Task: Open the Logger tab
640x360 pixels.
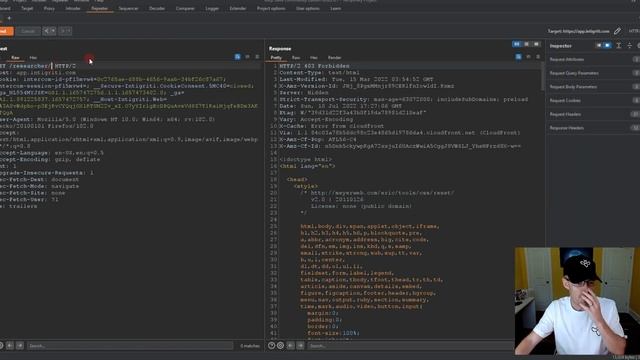Action: click(212, 8)
